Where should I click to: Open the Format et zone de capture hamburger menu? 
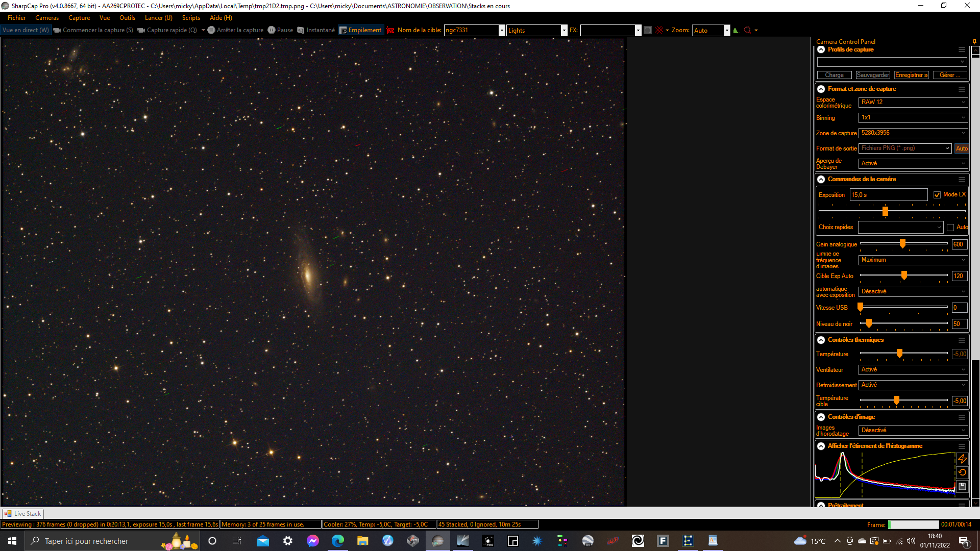(x=962, y=89)
